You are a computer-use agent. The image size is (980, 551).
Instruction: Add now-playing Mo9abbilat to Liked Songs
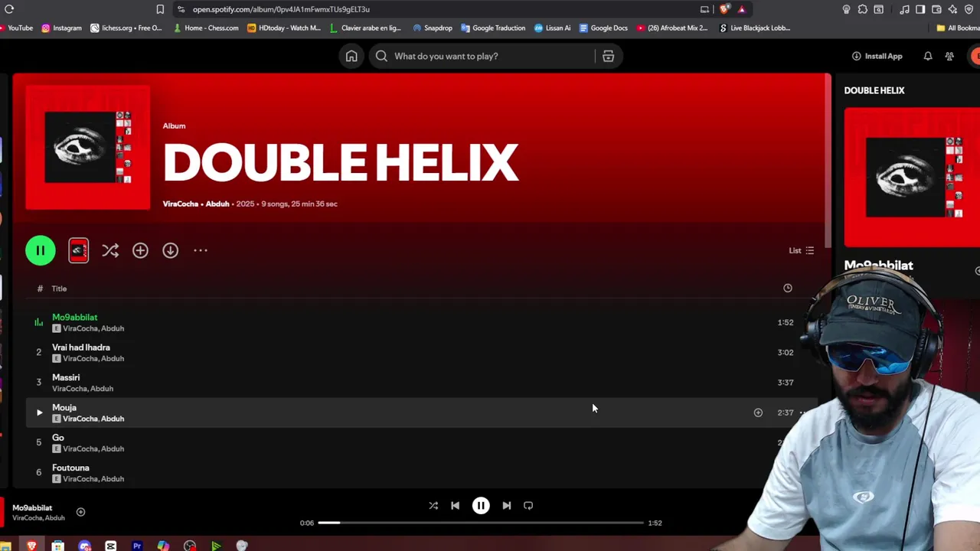(x=80, y=512)
